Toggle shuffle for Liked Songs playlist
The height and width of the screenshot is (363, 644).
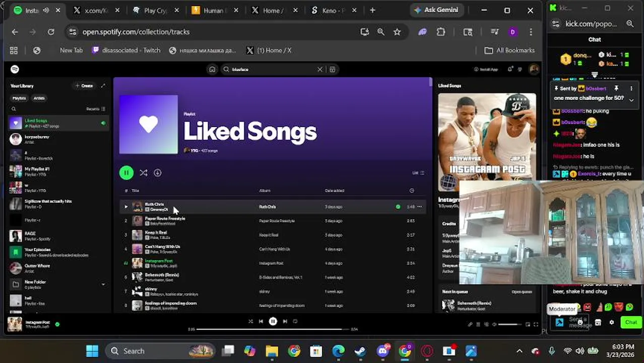(144, 173)
